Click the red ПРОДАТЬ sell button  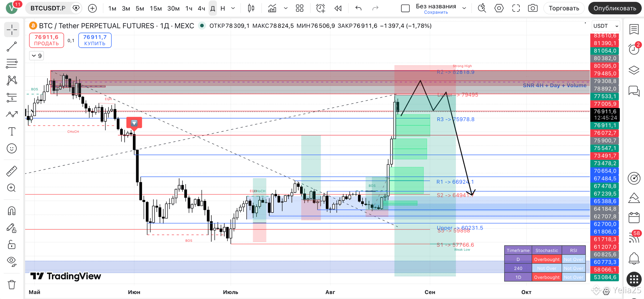tap(47, 40)
